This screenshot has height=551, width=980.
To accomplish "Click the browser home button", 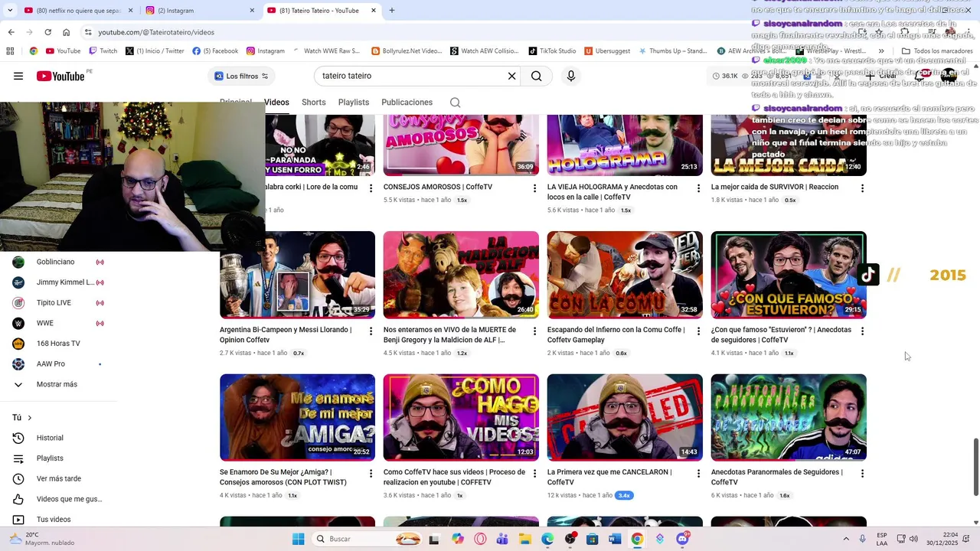I will [x=67, y=32].
